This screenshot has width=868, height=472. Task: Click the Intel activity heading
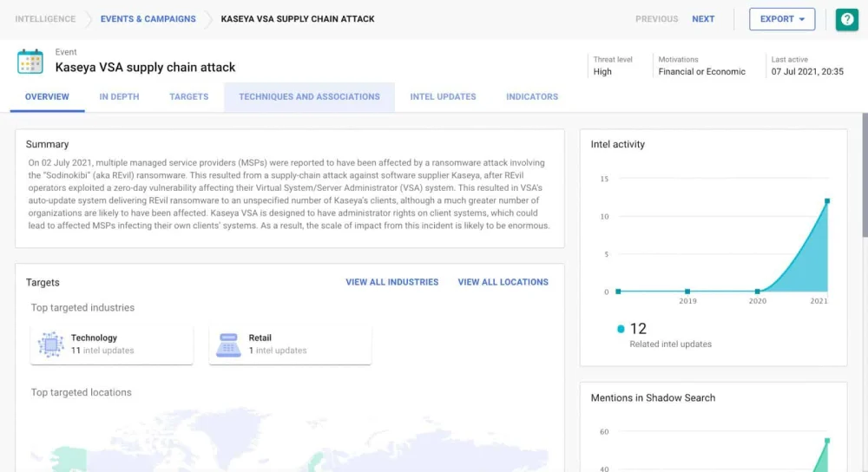(x=617, y=144)
